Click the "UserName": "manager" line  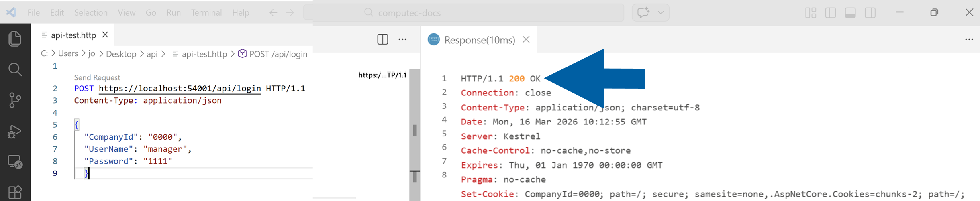(138, 149)
